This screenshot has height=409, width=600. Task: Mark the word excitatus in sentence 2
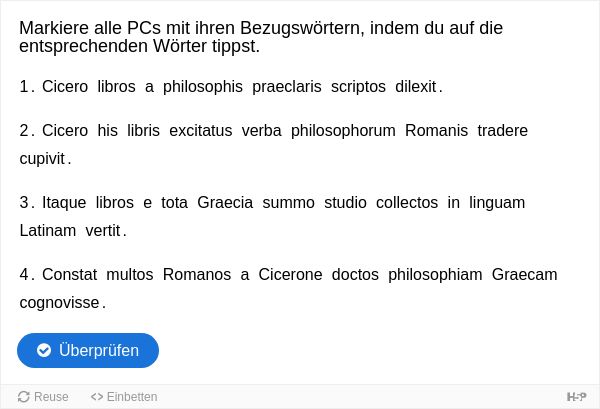(201, 130)
